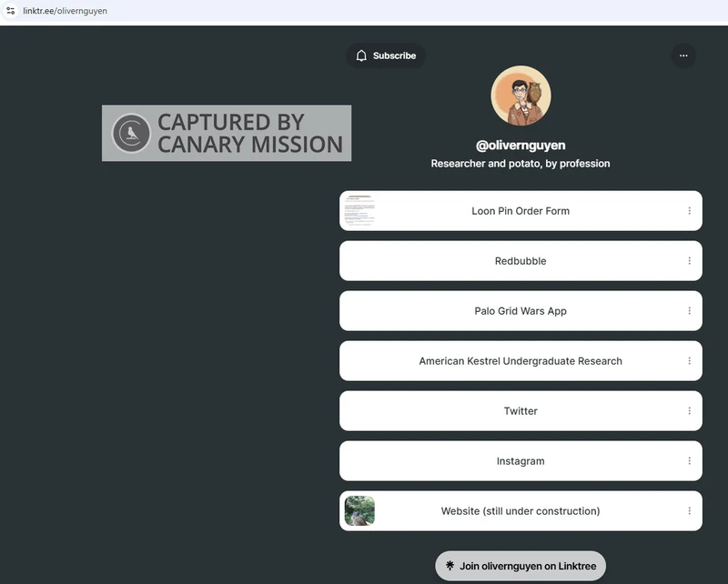
Task: Click the site settings icon in address bar
Action: pyautogui.click(x=11, y=10)
